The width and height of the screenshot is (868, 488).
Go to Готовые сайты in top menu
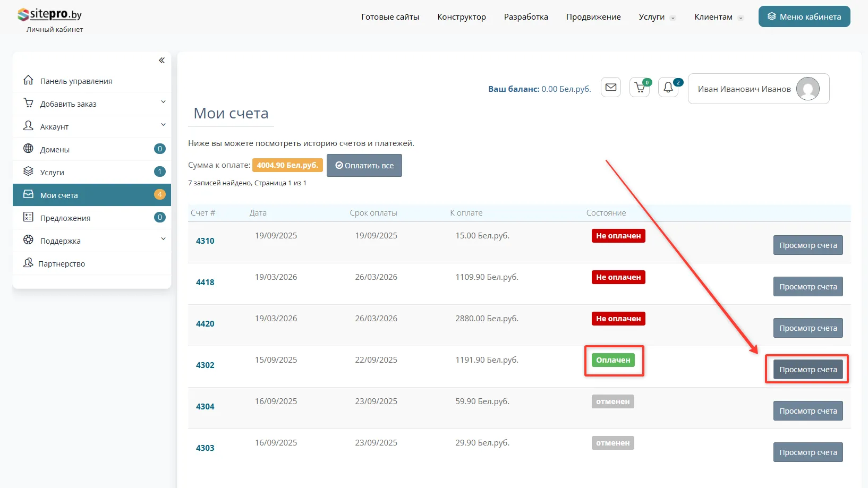click(x=390, y=17)
